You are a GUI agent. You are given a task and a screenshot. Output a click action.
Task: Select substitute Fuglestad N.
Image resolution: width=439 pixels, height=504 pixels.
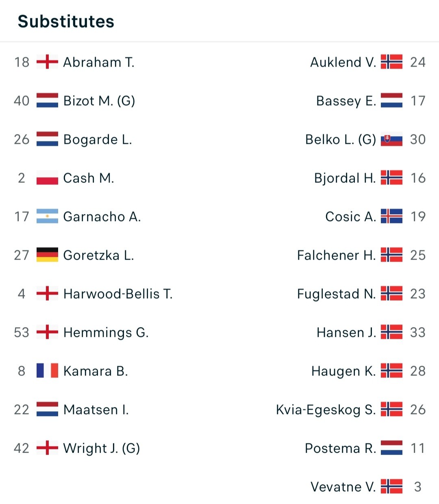pyautogui.click(x=336, y=294)
